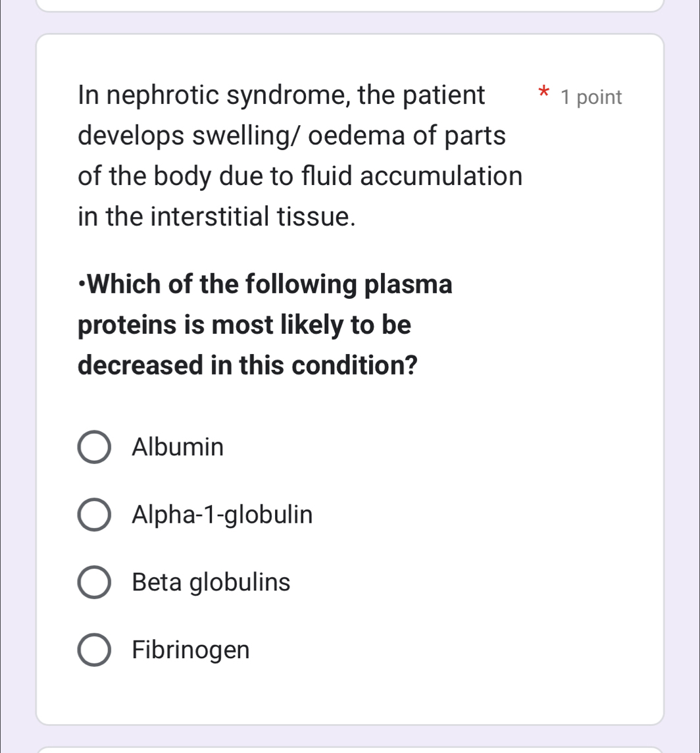Click the bold "proteins is most likely to be" line
This screenshot has height=753, width=700.
[245, 325]
